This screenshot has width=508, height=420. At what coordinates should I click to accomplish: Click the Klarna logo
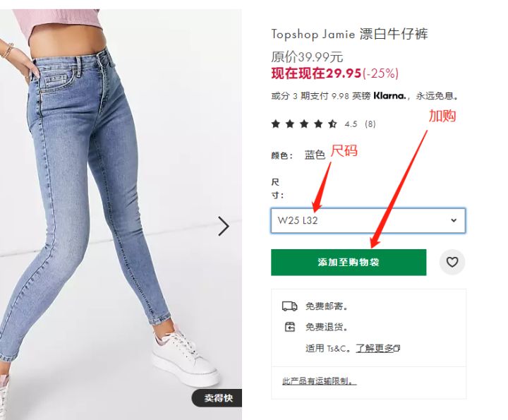pos(389,95)
